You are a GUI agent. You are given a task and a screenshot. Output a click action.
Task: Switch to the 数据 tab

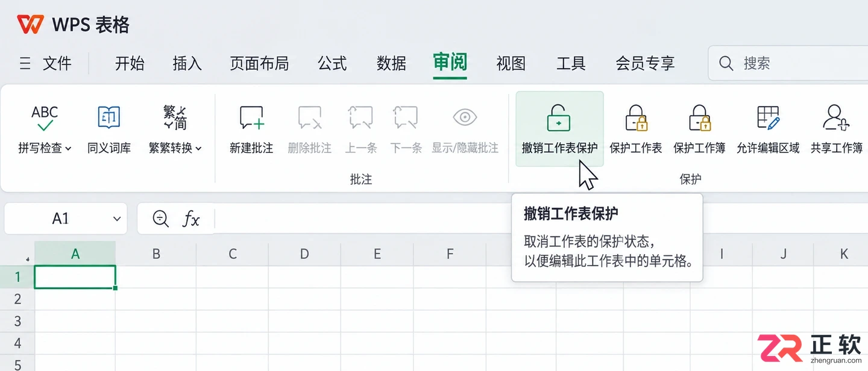(x=391, y=63)
